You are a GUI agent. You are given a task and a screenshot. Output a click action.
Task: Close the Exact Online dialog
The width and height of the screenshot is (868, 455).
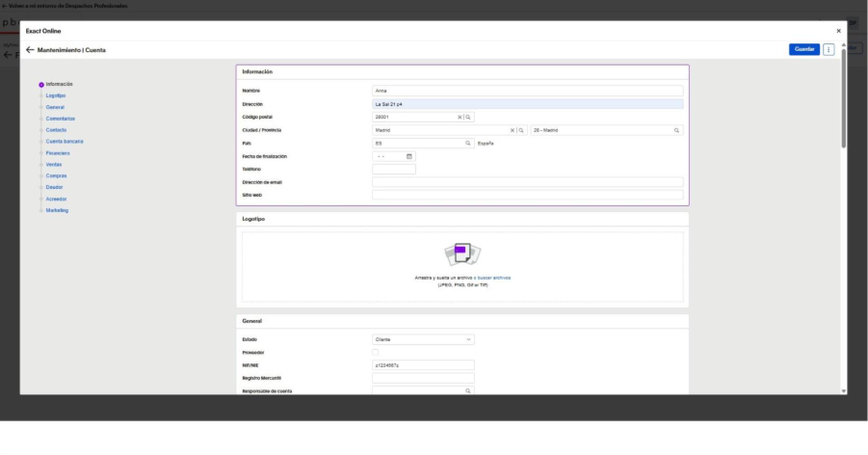[x=837, y=31]
